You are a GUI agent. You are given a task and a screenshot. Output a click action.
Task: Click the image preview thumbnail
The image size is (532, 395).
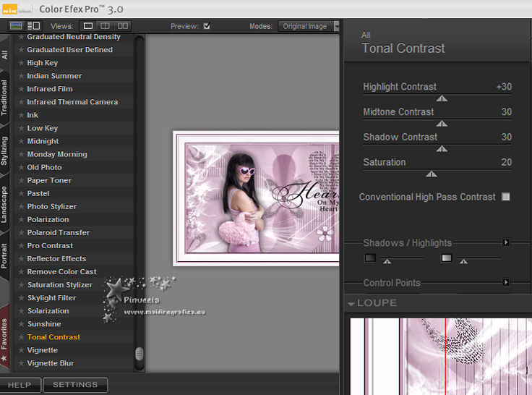tap(256, 198)
